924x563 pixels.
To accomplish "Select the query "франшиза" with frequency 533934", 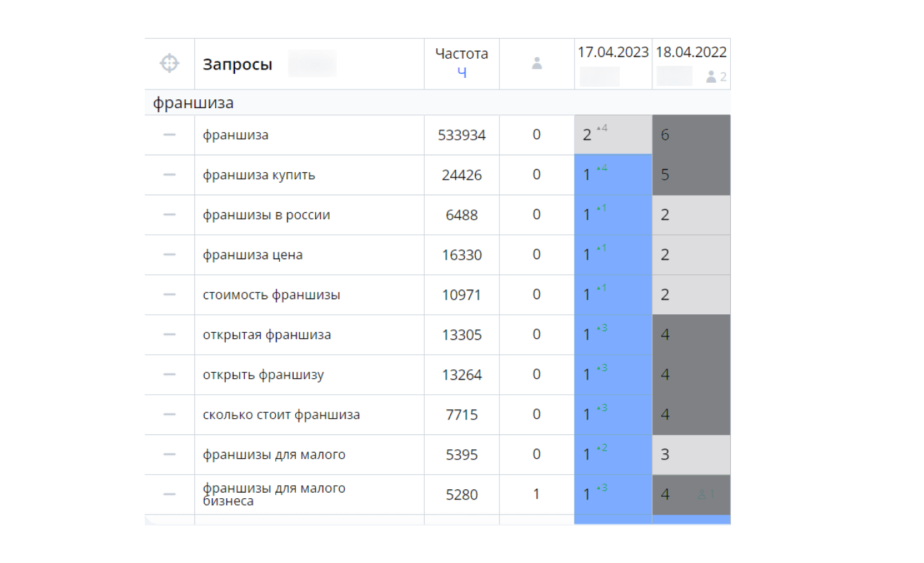I will [x=236, y=135].
